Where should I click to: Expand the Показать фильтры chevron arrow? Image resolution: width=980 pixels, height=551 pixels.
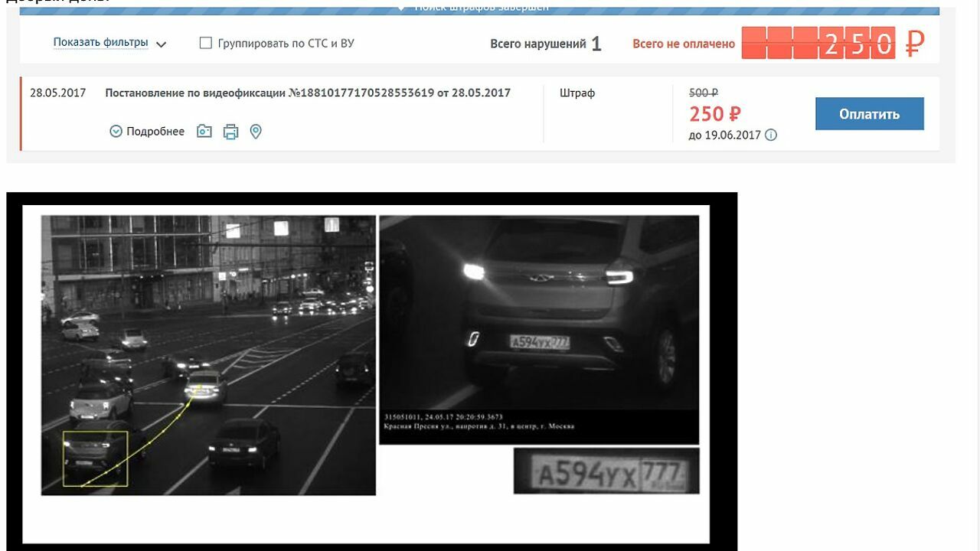(x=161, y=44)
